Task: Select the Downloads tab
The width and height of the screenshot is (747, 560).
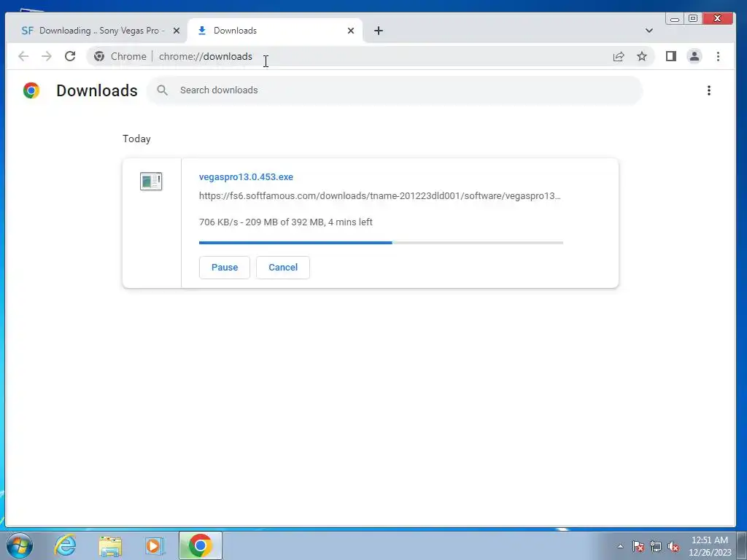Action: 275,31
